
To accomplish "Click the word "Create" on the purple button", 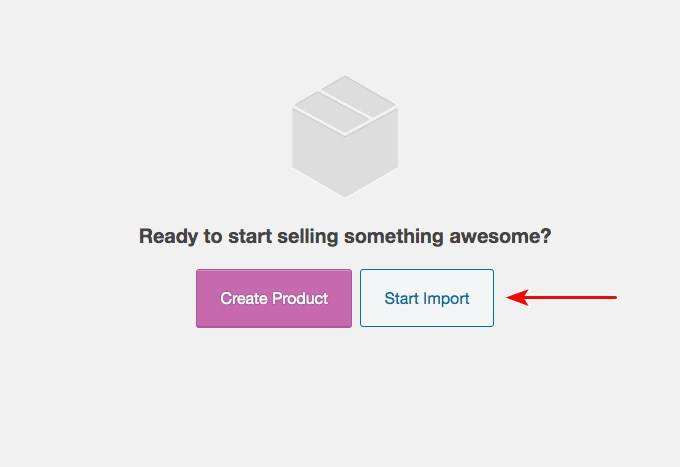I will pyautogui.click(x=243, y=298).
